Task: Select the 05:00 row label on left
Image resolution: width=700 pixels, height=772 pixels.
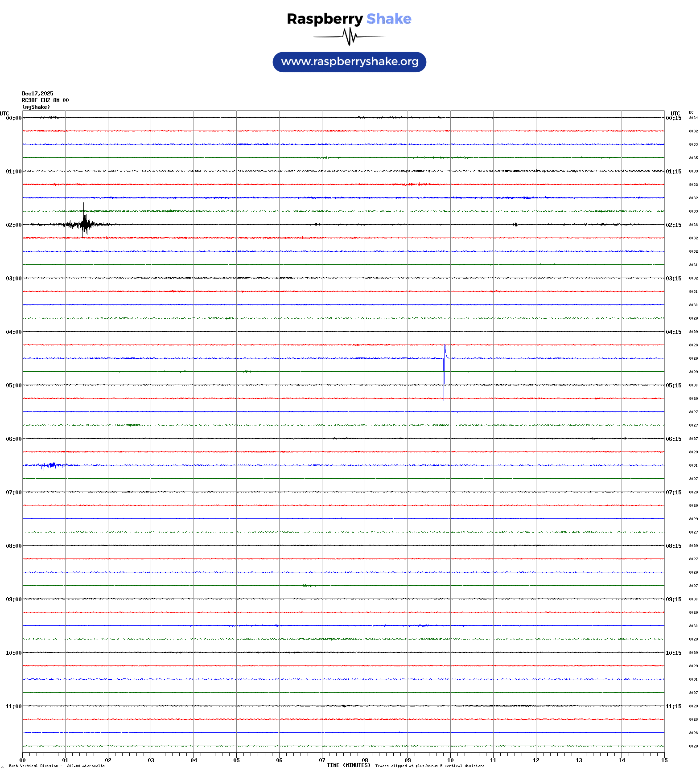Action: click(x=13, y=386)
